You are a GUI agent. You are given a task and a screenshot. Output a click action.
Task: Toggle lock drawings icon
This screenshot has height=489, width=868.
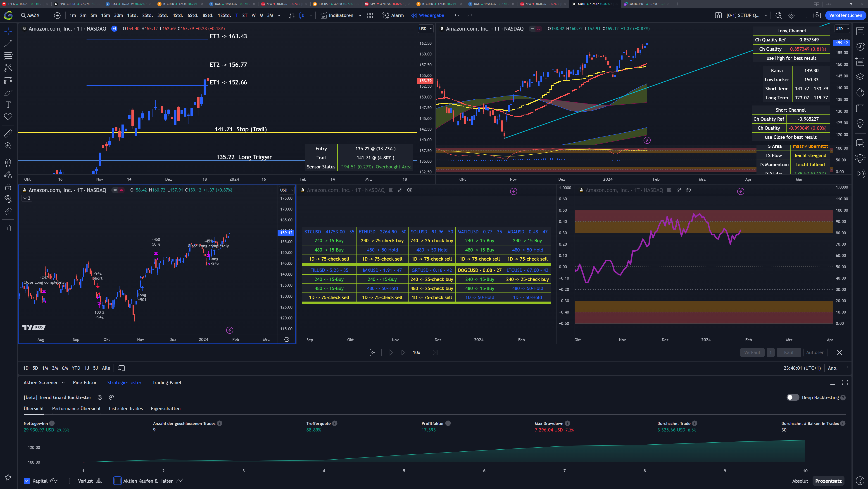[x=8, y=187]
